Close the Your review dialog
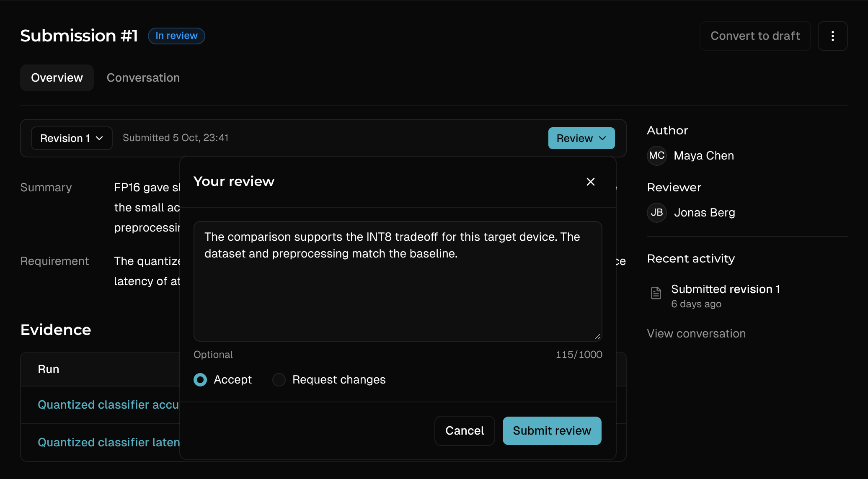 coord(591,182)
